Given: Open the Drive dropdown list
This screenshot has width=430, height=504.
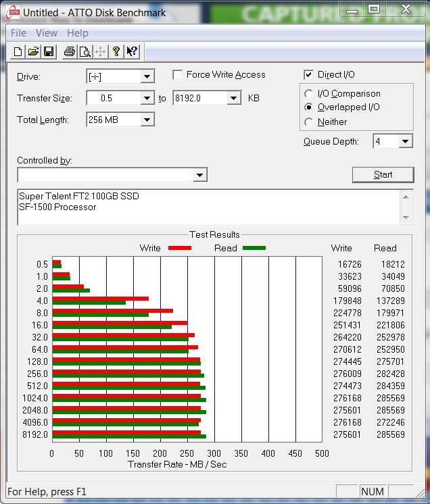Looking at the screenshot, I should (147, 76).
